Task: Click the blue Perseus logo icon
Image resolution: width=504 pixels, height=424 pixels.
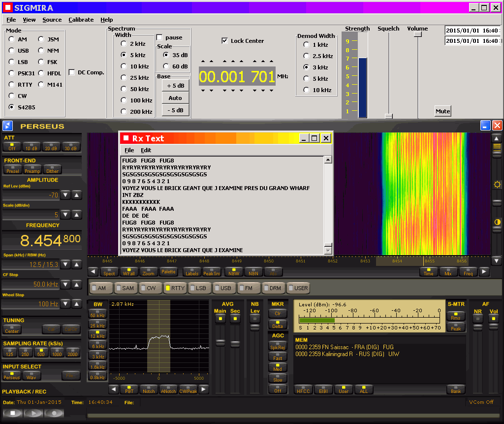Action: point(7,126)
